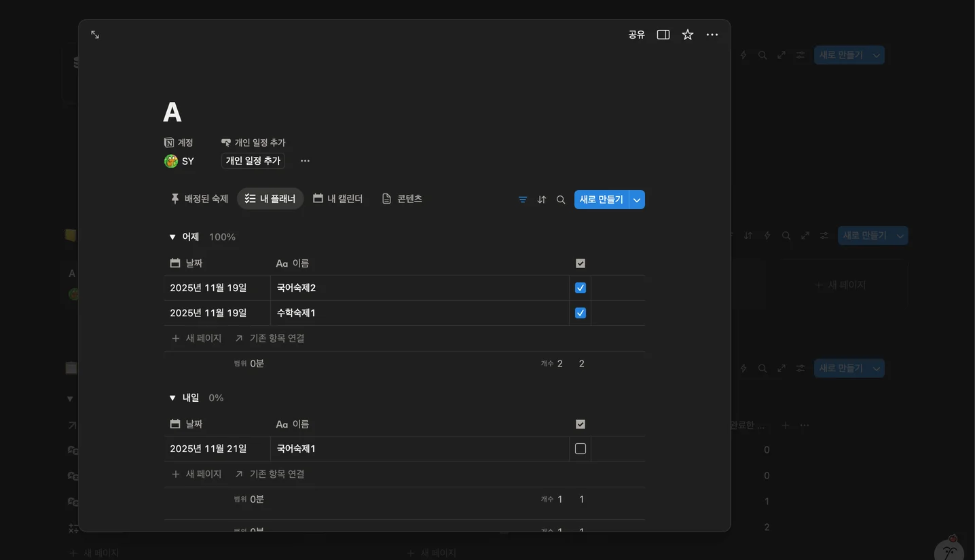Search within the planner database
Viewport: 975px width, 560px height.
560,199
